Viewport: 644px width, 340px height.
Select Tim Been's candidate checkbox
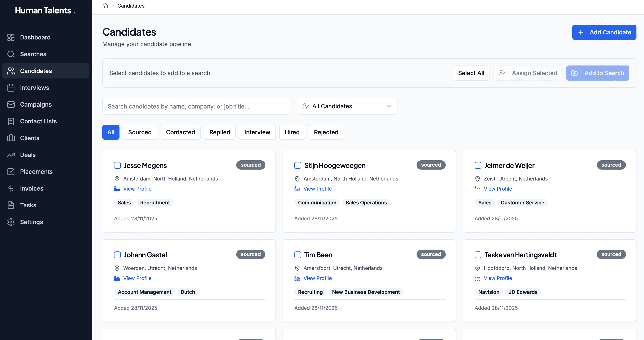point(297,255)
